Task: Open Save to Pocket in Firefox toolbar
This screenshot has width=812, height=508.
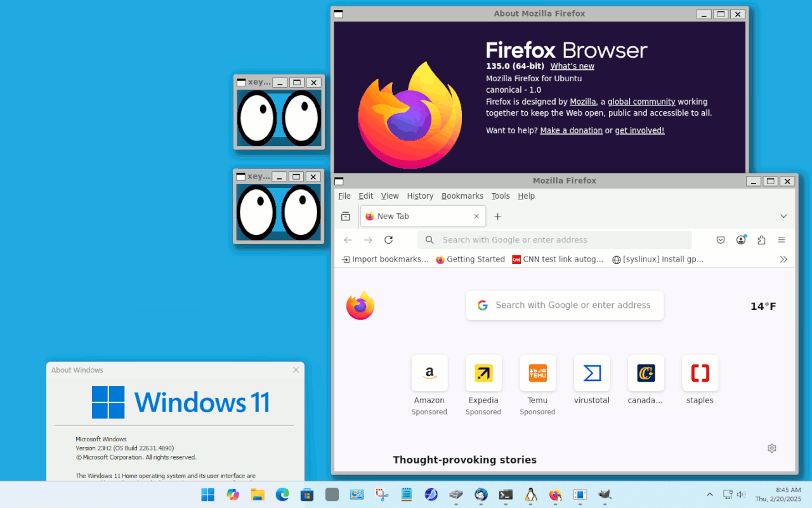Action: click(721, 240)
